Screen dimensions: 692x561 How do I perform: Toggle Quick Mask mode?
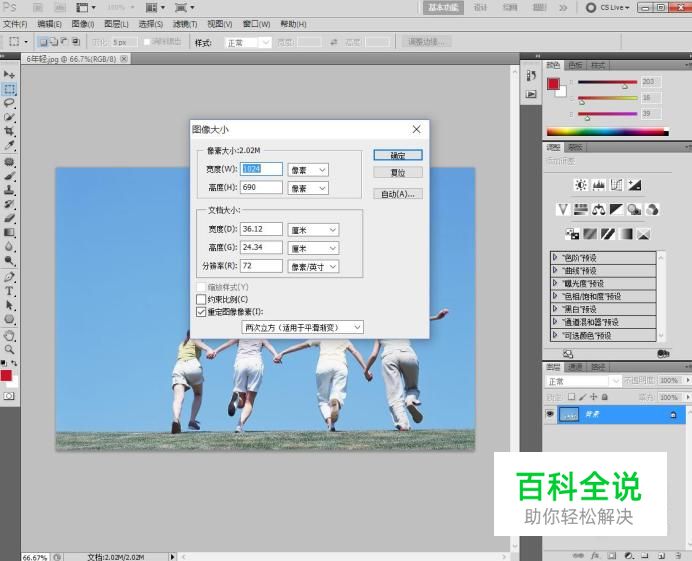[9, 396]
